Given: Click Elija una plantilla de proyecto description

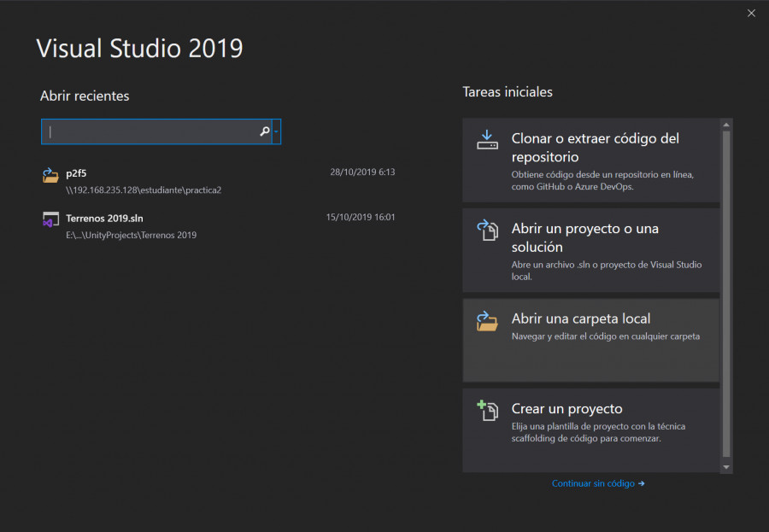Looking at the screenshot, I should coord(598,432).
